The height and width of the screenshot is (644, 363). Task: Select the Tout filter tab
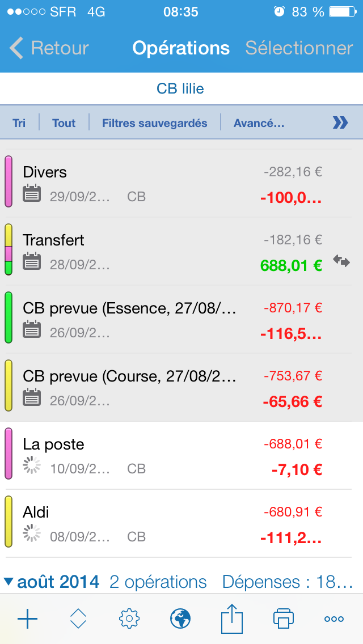pyautogui.click(x=64, y=123)
